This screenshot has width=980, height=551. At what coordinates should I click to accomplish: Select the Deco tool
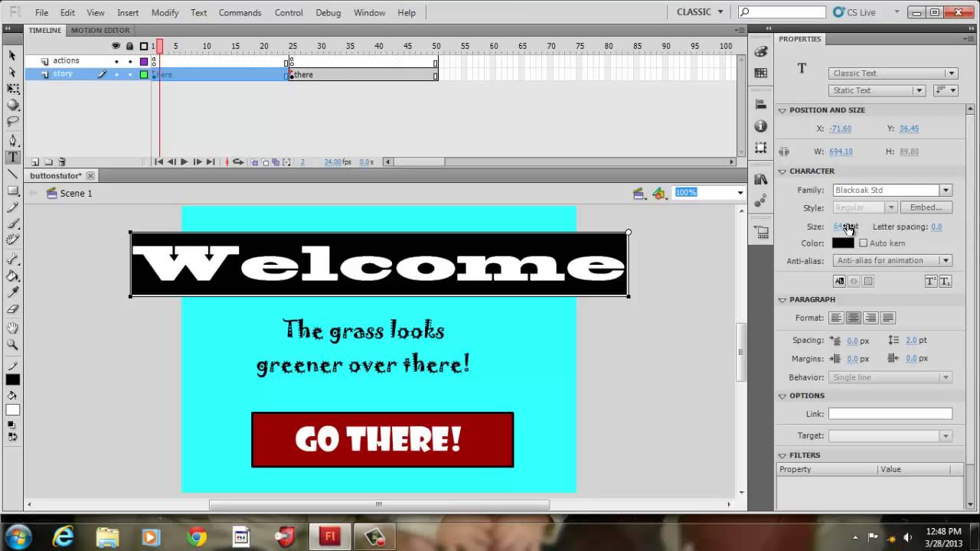[12, 241]
